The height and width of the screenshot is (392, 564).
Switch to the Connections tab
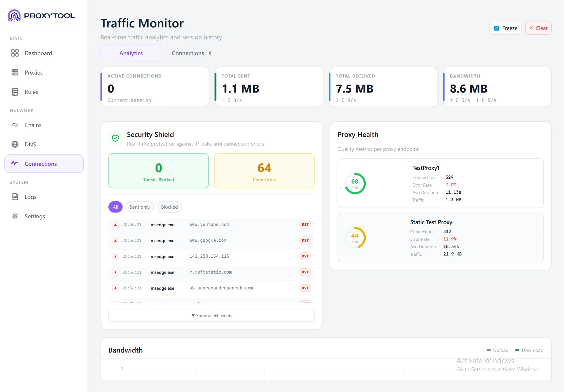(x=192, y=53)
